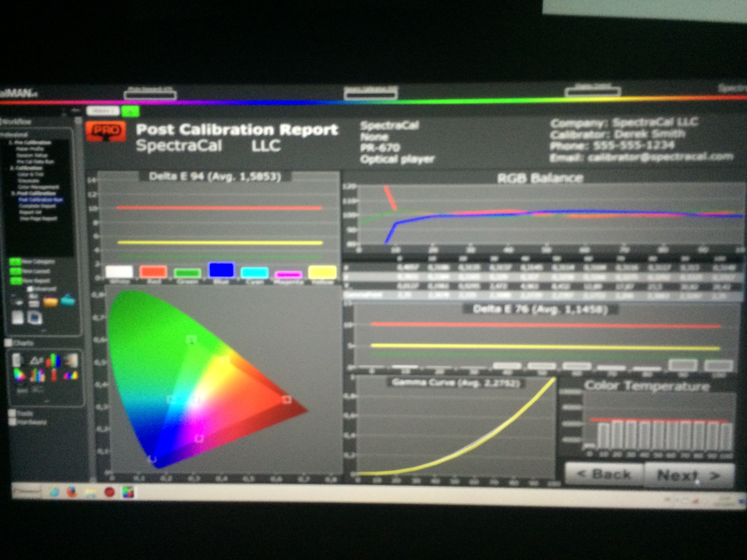
Task: Click the Green color swatch in Delta E 94
Action: pyautogui.click(x=187, y=273)
